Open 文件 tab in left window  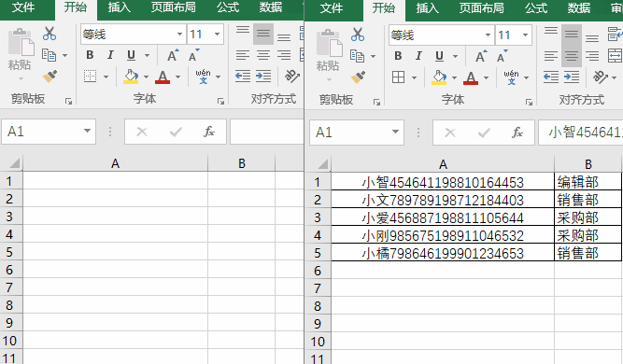click(x=23, y=7)
